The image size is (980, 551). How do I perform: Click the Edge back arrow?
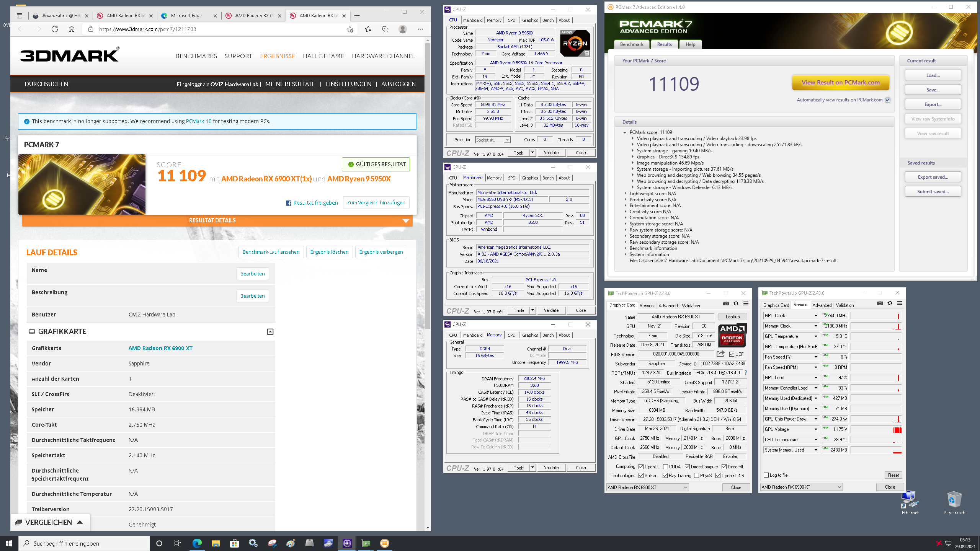[x=21, y=29]
